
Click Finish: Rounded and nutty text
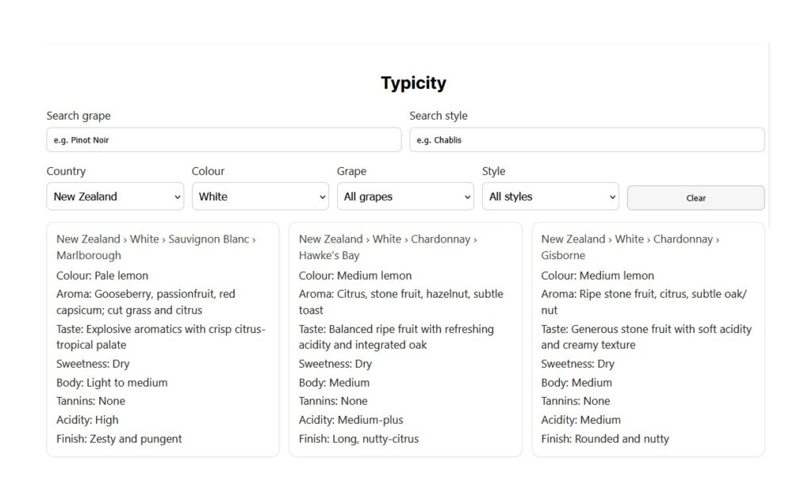pos(605,439)
